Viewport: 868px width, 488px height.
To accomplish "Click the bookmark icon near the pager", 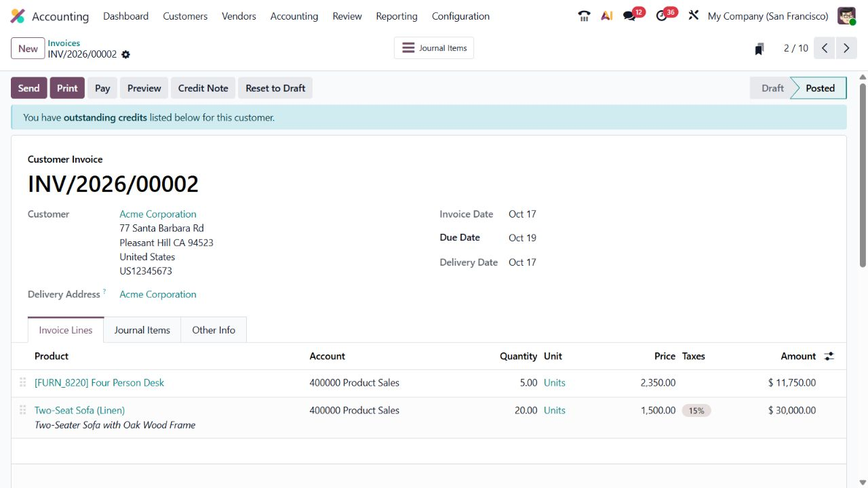I will (x=759, y=49).
